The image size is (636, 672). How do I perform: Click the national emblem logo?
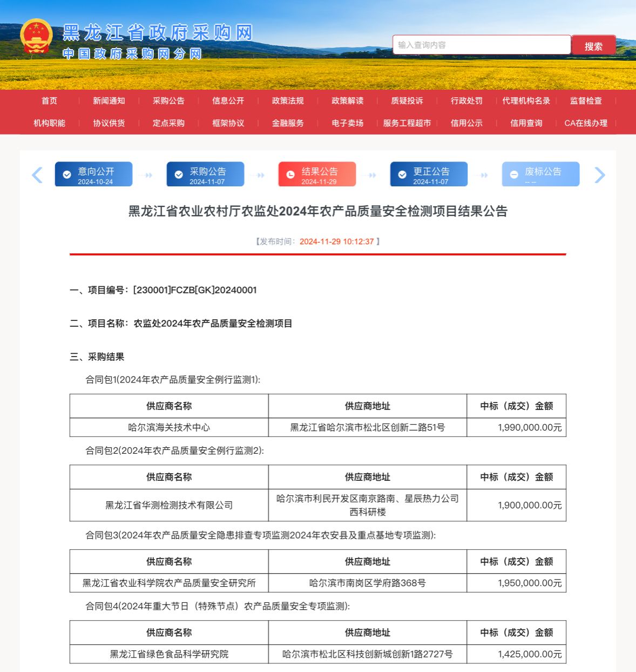[x=36, y=37]
